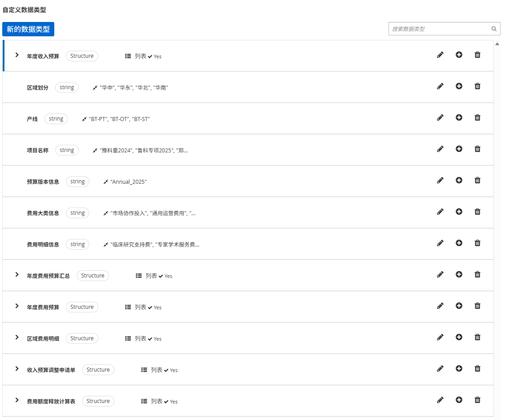Edit the 区域划分 data type

tap(440, 86)
